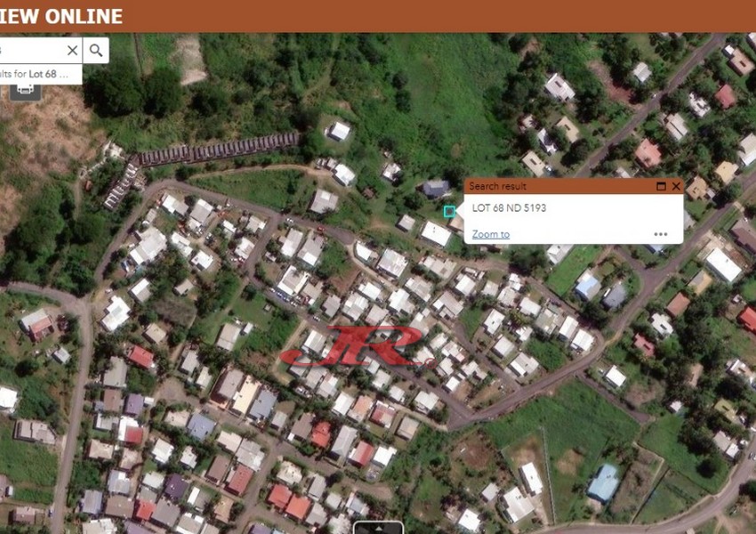The width and height of the screenshot is (756, 534).
Task: Expand the bottom attribute table arrow
Action: point(379,528)
